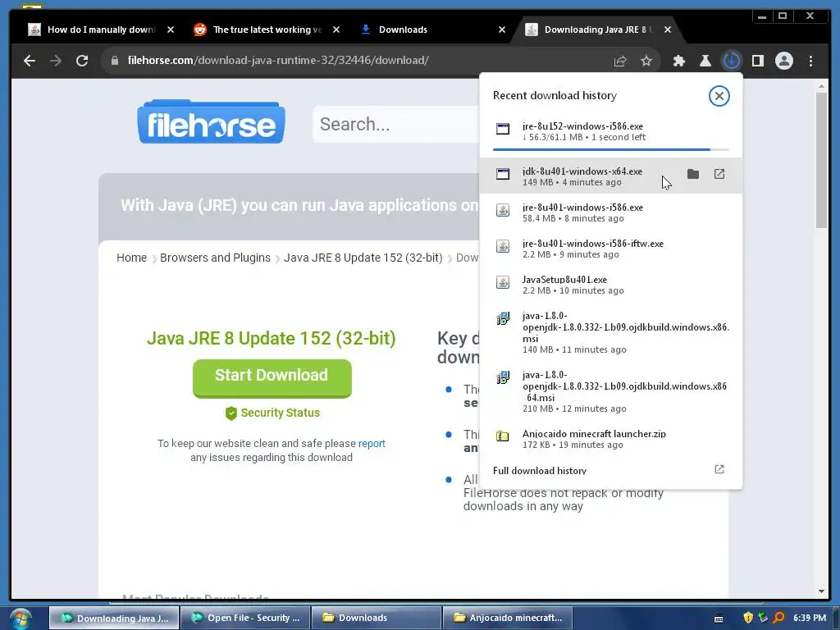The image size is (840, 630).
Task: Open the openjdk x86_64.msi 210 MB entry
Action: [x=610, y=391]
